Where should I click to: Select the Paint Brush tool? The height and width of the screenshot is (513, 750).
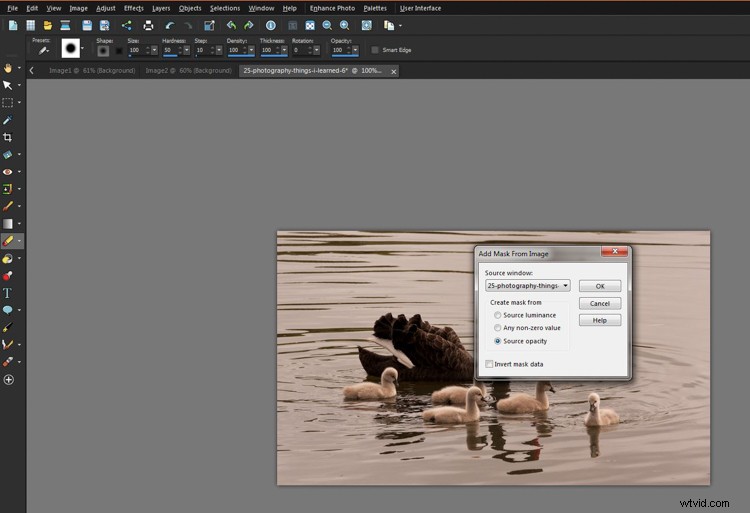pyautogui.click(x=8, y=206)
